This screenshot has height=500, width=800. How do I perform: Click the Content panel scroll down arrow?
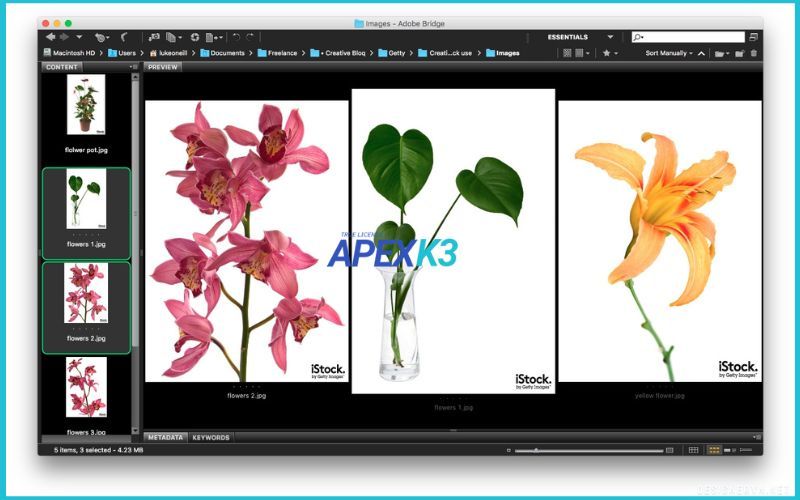pyautogui.click(x=135, y=431)
